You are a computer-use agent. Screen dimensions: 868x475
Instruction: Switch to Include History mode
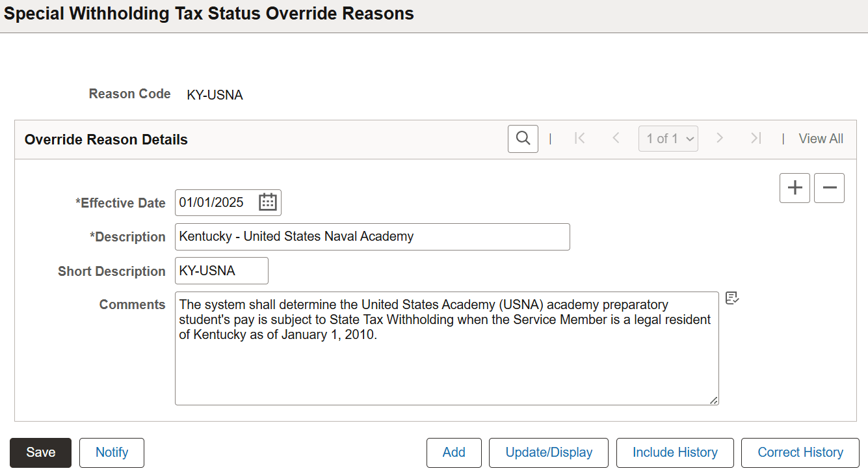pos(675,452)
